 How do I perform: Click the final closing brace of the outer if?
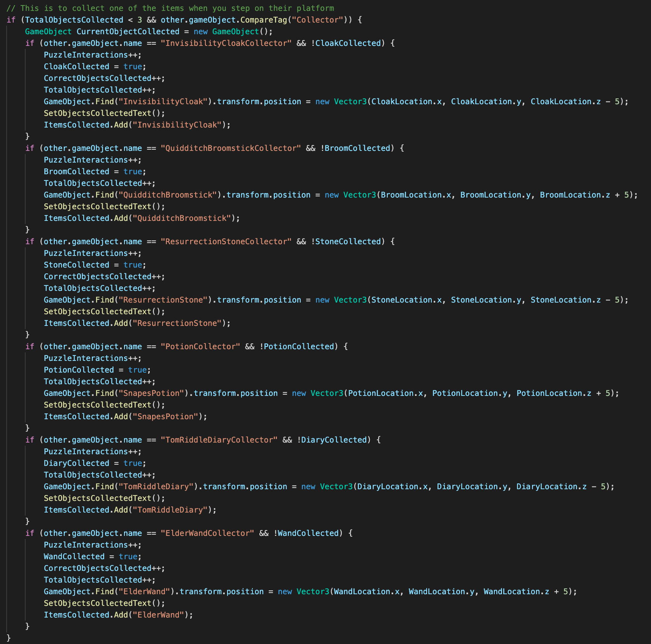pos(9,638)
